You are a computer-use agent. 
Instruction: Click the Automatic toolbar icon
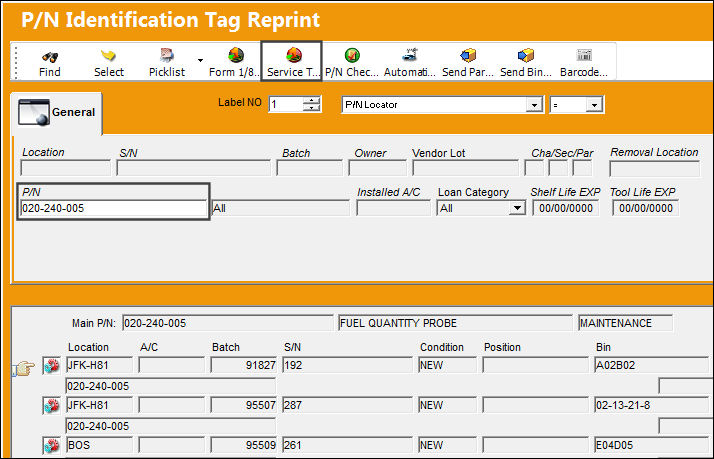[410, 56]
